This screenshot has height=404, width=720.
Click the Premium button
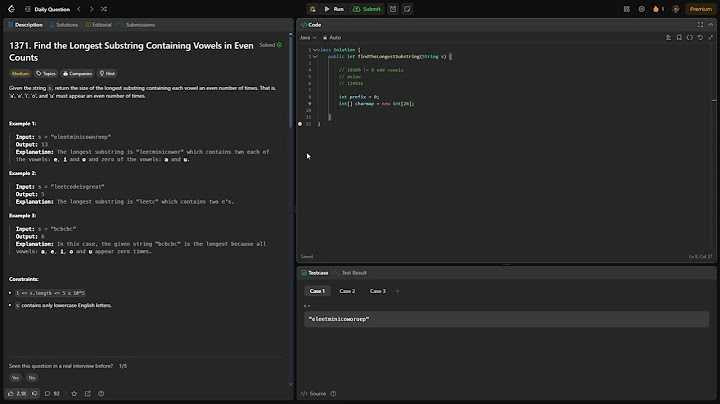point(701,9)
